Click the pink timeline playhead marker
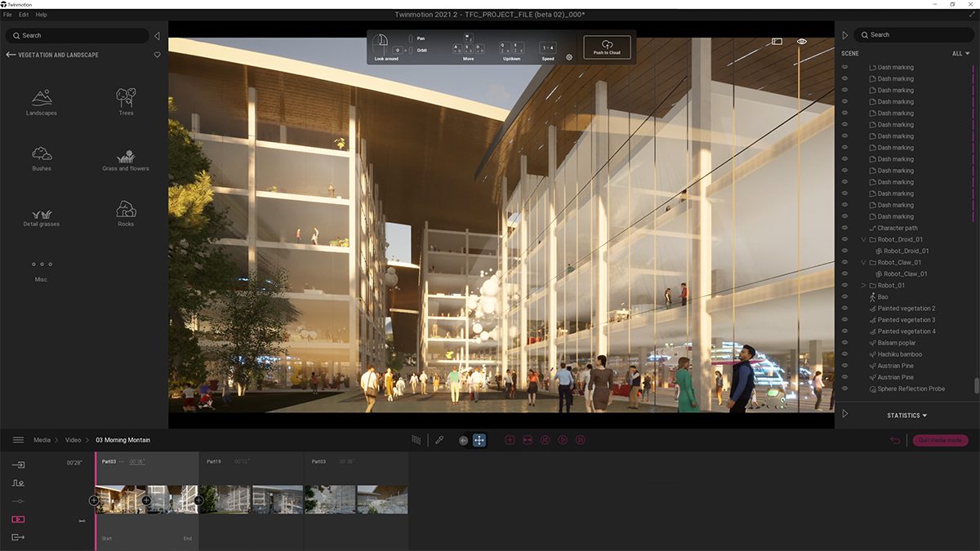This screenshot has height=551, width=980. click(x=96, y=500)
